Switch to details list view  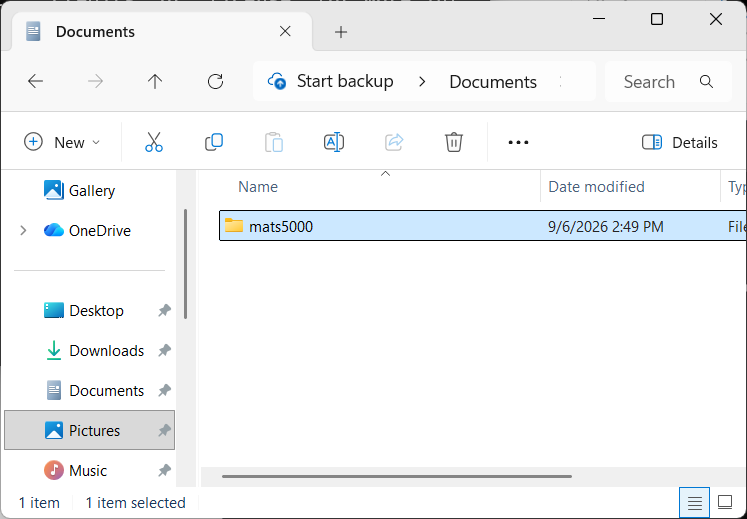[x=695, y=502]
